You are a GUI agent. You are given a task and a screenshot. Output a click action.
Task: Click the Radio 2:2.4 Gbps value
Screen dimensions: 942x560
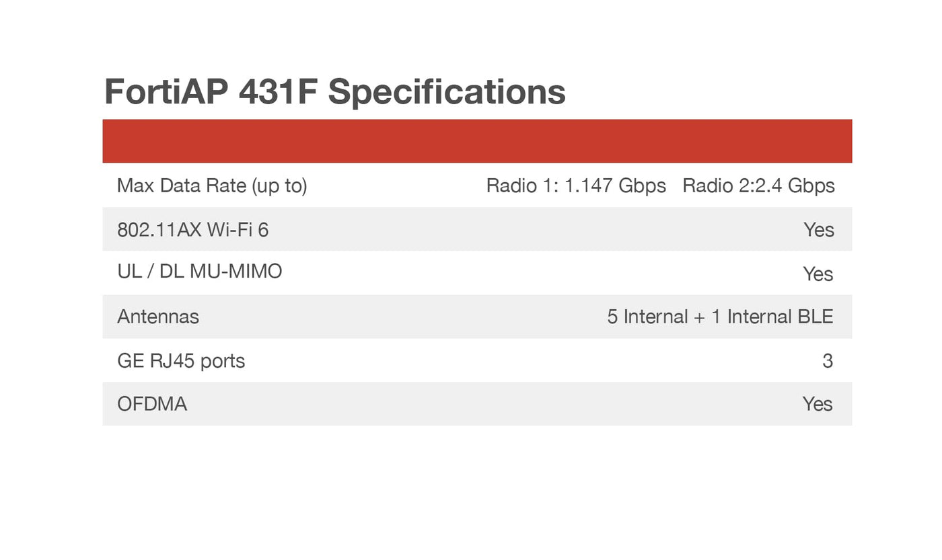[x=758, y=186]
